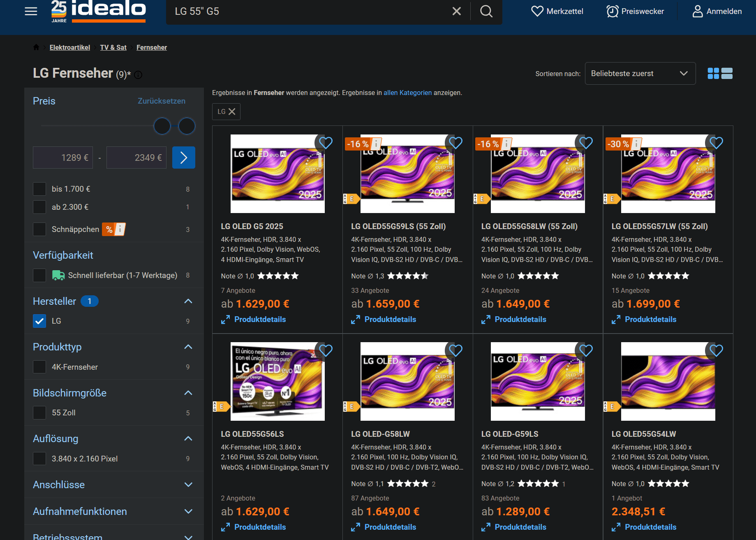Open energy label E for LG OLED-G58LW
This screenshot has height=540, width=756.
pyautogui.click(x=351, y=407)
